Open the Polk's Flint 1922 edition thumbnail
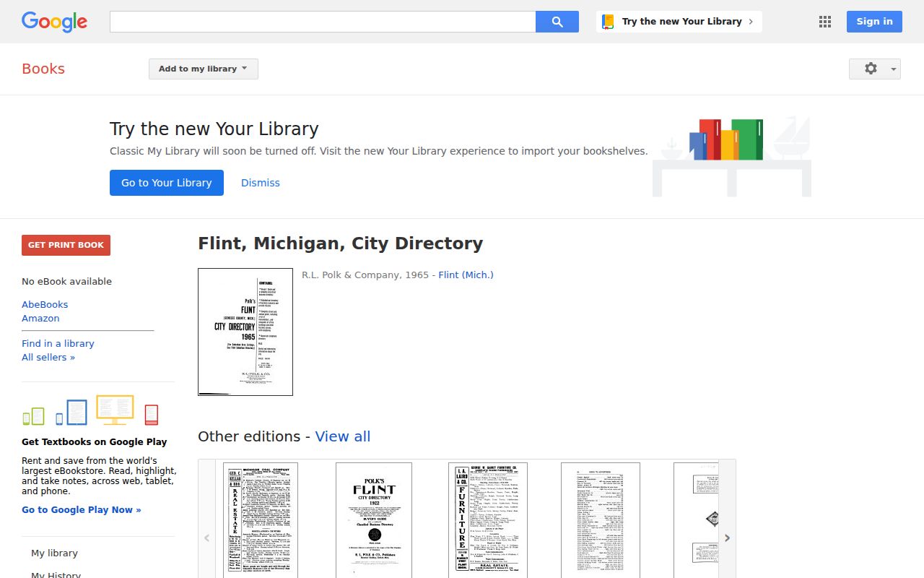 tap(374, 520)
